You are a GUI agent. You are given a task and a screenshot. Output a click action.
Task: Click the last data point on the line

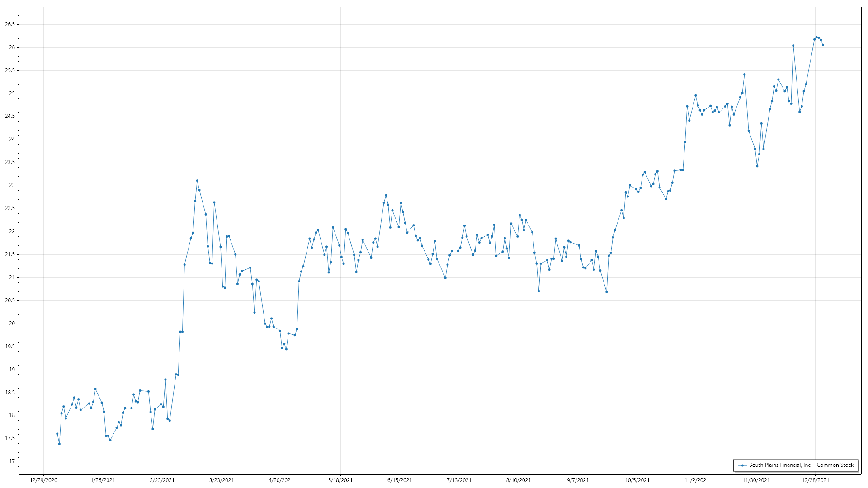coord(823,45)
